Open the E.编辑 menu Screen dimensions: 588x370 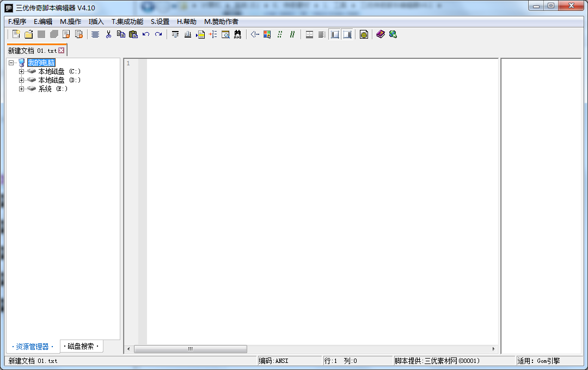coord(43,22)
